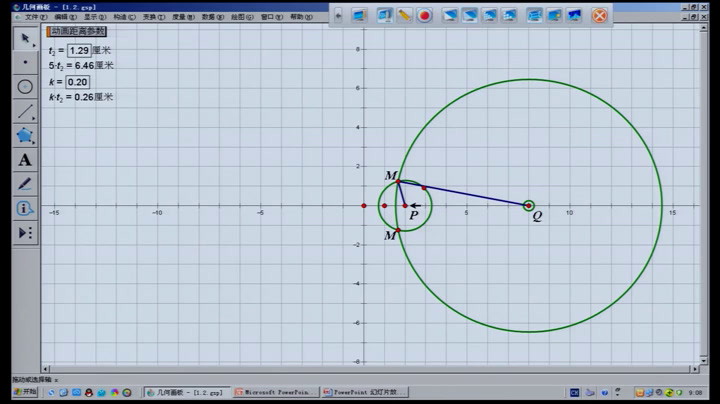Click the horizontal scrollbar right arrow
This screenshot has width=720, height=404.
click(x=695, y=369)
